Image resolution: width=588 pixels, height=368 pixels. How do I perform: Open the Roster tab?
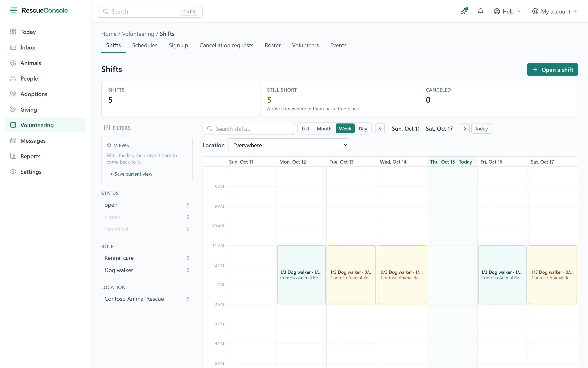273,45
